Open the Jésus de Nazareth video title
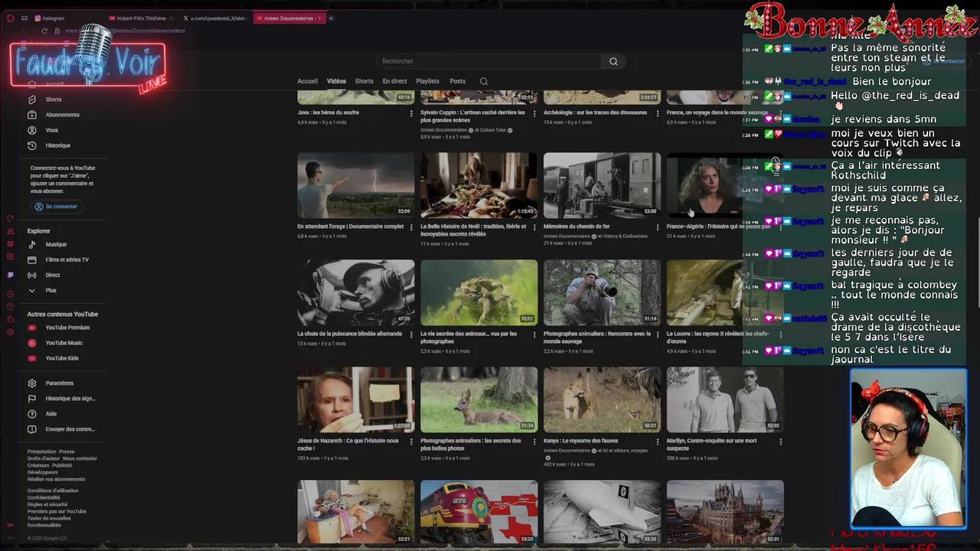This screenshot has height=551, width=980. point(348,445)
